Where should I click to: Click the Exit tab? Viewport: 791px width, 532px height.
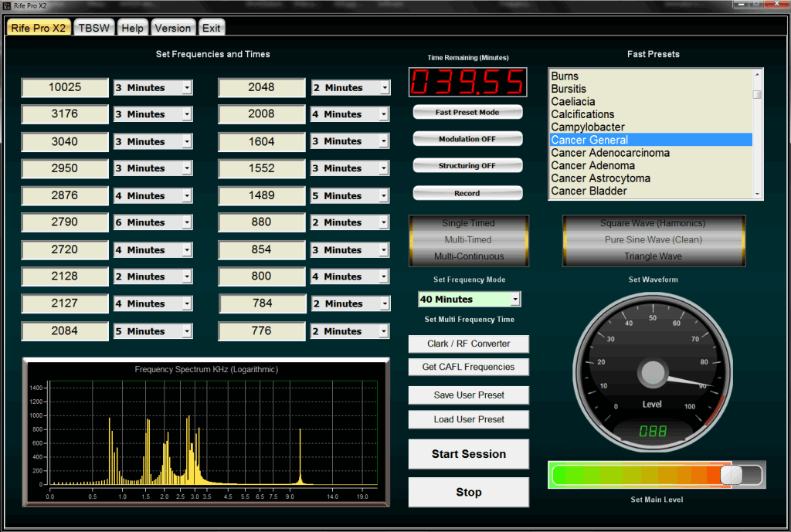[212, 28]
